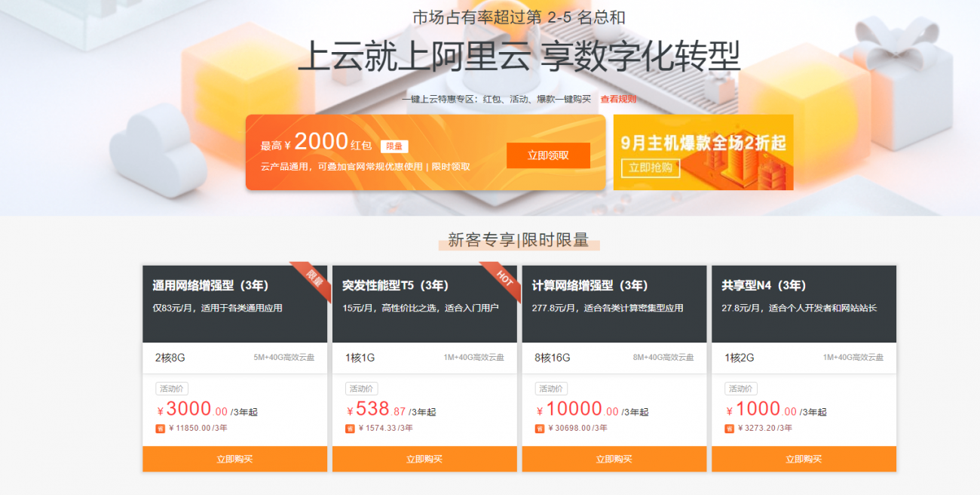980x495 pixels.
Task: Click the 活动价 tag above ¥10000.00
Action: 552,389
